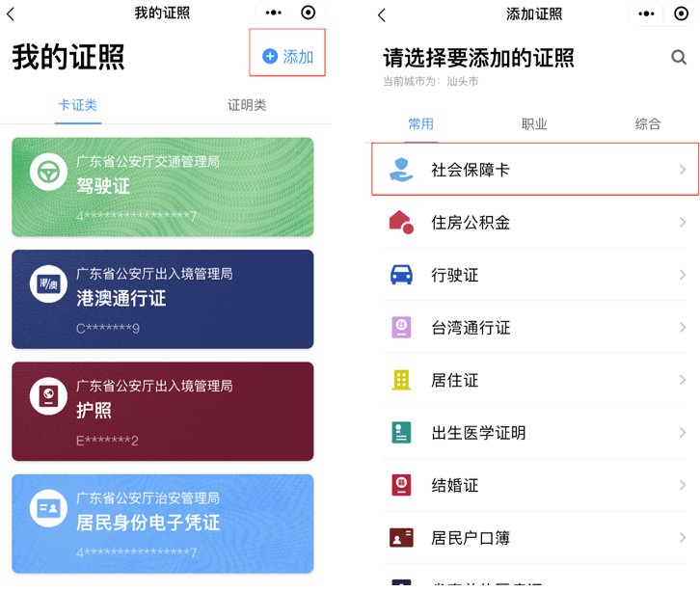The width and height of the screenshot is (700, 592).
Task: Expand the 社会保障卡 row chevron
Action: (682, 170)
